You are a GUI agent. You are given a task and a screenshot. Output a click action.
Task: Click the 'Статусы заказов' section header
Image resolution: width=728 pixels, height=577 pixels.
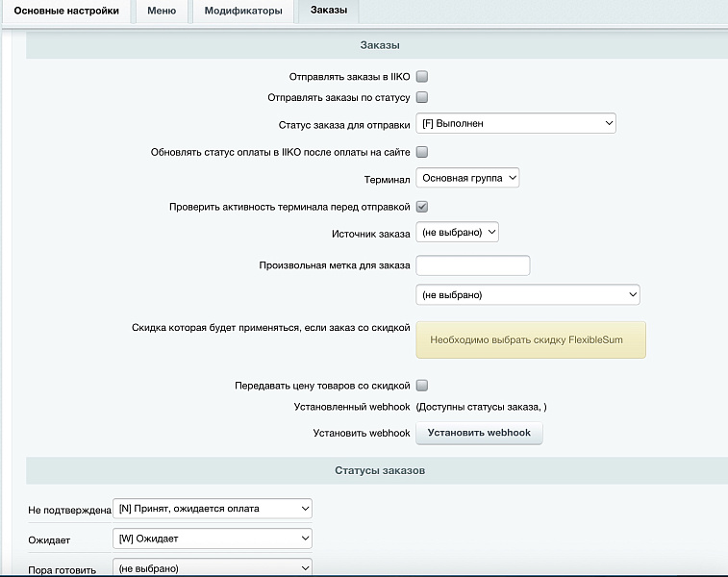379,470
